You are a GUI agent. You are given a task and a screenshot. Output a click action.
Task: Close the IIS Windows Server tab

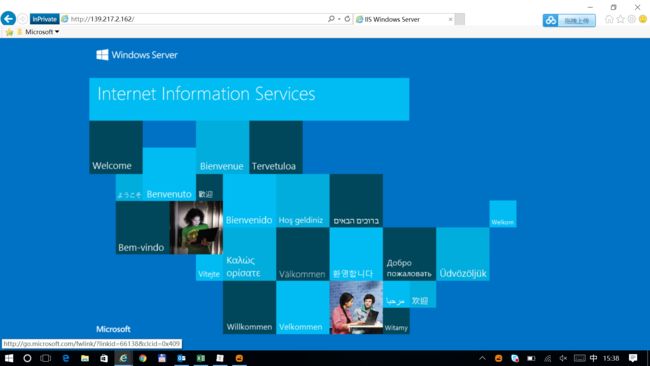(x=450, y=19)
